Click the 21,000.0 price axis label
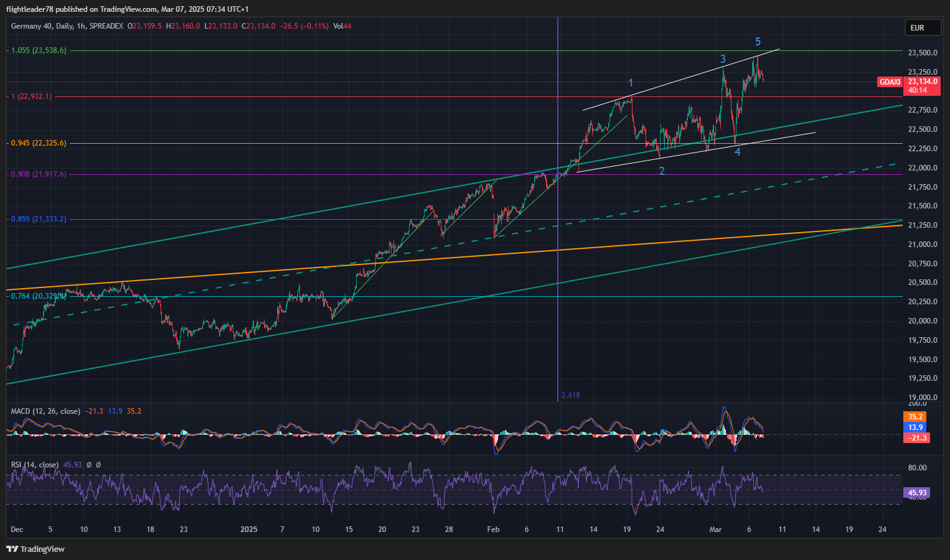 point(923,245)
